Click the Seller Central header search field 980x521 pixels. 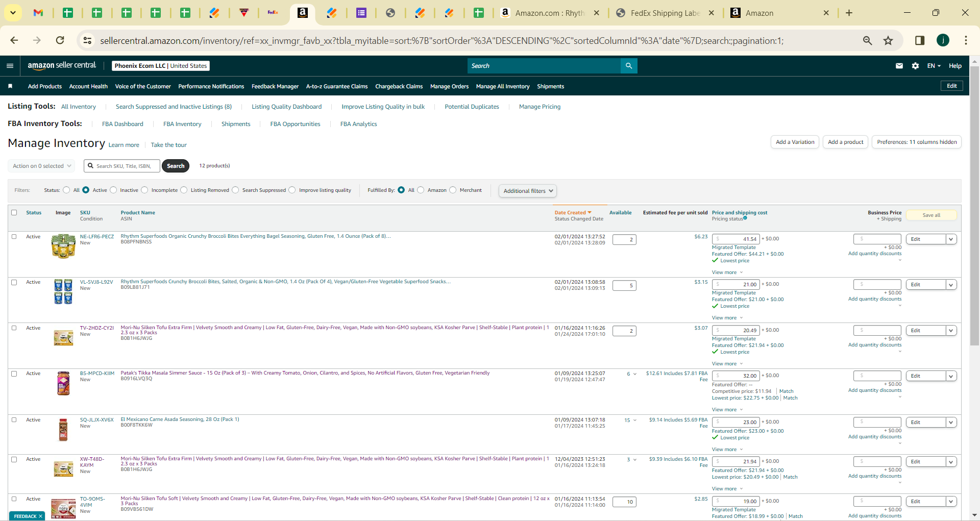coord(544,66)
